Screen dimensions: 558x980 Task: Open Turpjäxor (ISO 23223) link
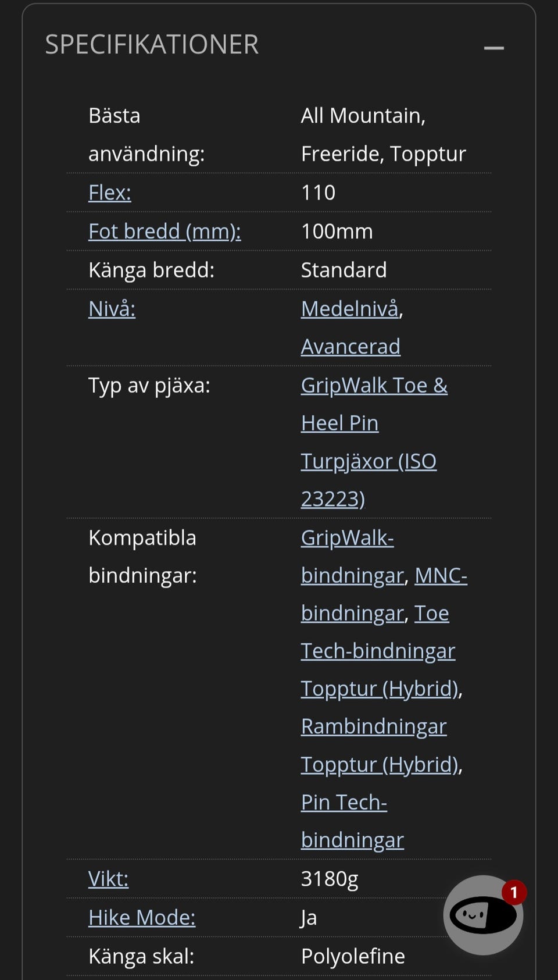pyautogui.click(x=369, y=461)
